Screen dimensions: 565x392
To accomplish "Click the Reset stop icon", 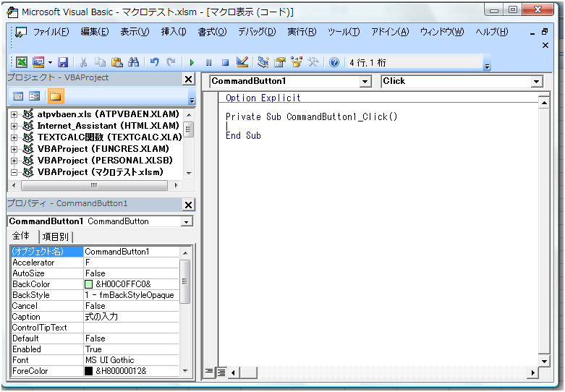I will pyautogui.click(x=225, y=63).
